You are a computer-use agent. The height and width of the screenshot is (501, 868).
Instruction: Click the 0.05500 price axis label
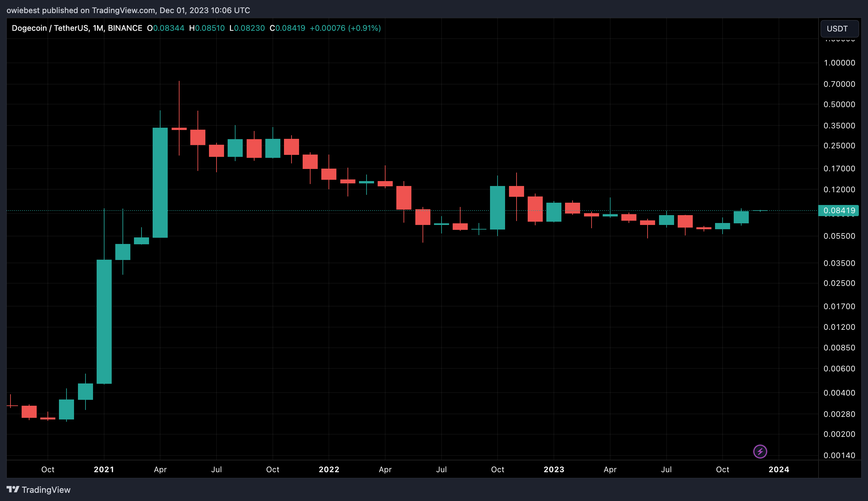[839, 236]
